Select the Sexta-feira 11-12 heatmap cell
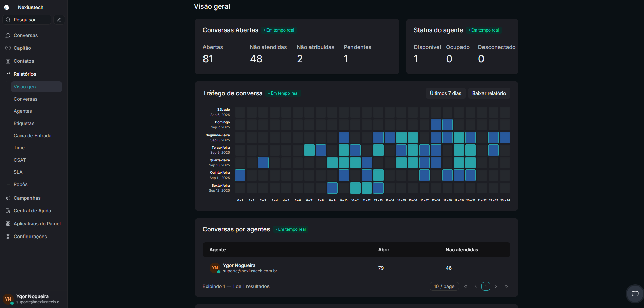The image size is (644, 308). coord(367,188)
